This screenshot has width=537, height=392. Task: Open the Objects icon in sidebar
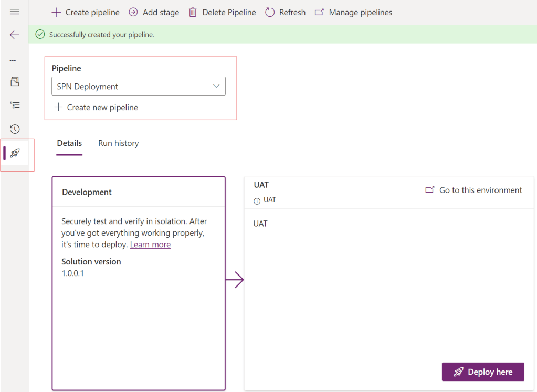click(x=15, y=81)
